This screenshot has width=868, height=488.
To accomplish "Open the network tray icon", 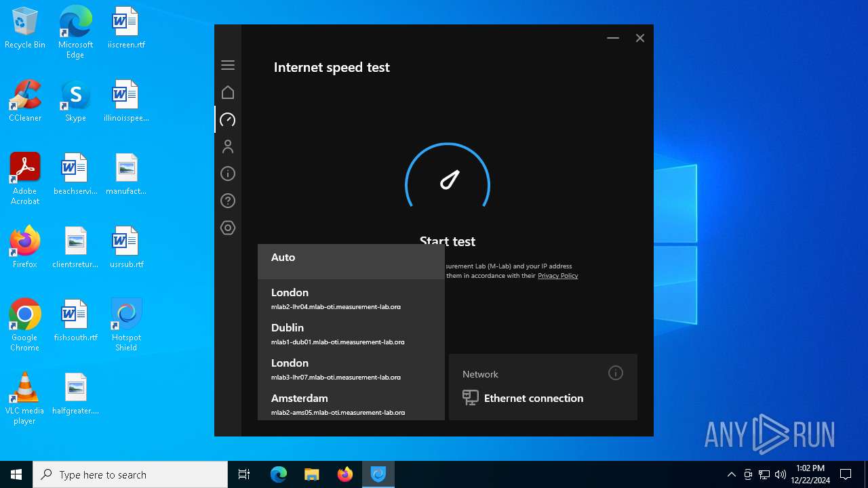I will coord(764,474).
